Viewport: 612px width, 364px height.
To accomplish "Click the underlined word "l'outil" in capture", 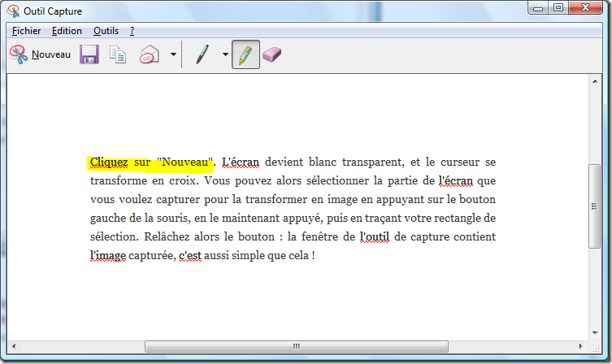I will click(375, 236).
